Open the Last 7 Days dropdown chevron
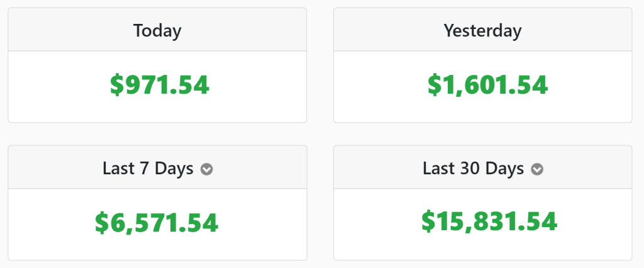Image resolution: width=644 pixels, height=268 pixels. pyautogui.click(x=206, y=169)
